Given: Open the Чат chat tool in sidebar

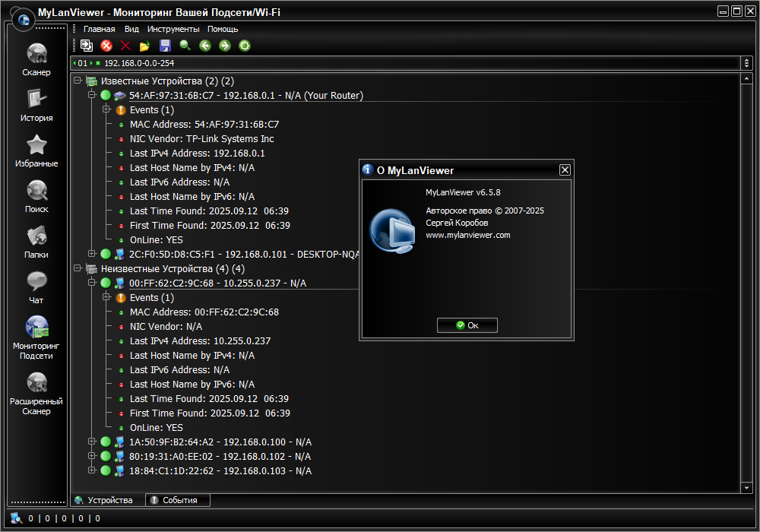Looking at the screenshot, I should point(36,287).
